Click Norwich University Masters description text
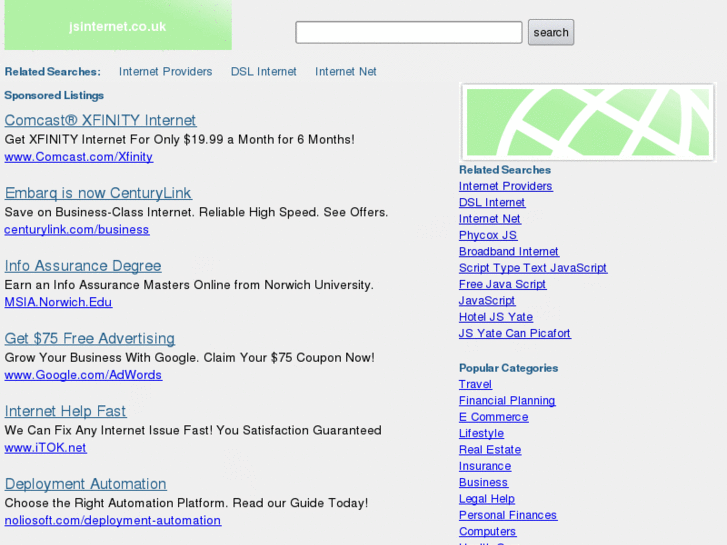This screenshot has height=545, width=727. tap(189, 285)
